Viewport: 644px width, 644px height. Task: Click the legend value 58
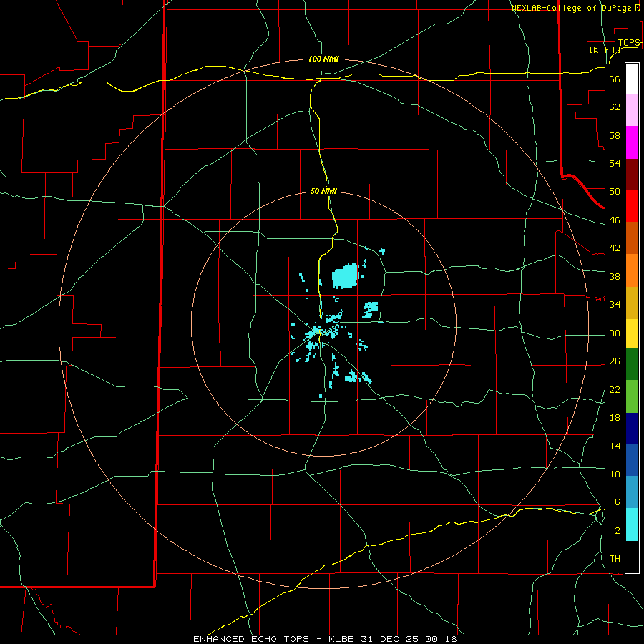[x=615, y=135]
